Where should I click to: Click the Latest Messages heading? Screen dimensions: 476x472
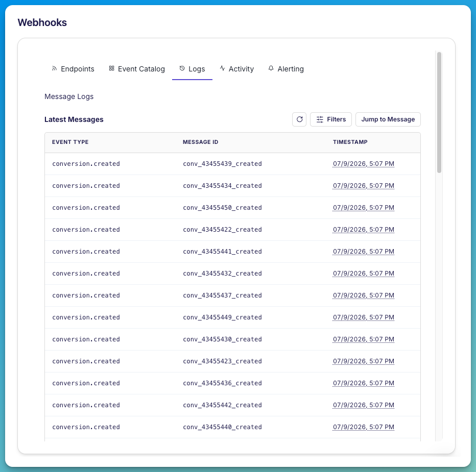point(74,119)
